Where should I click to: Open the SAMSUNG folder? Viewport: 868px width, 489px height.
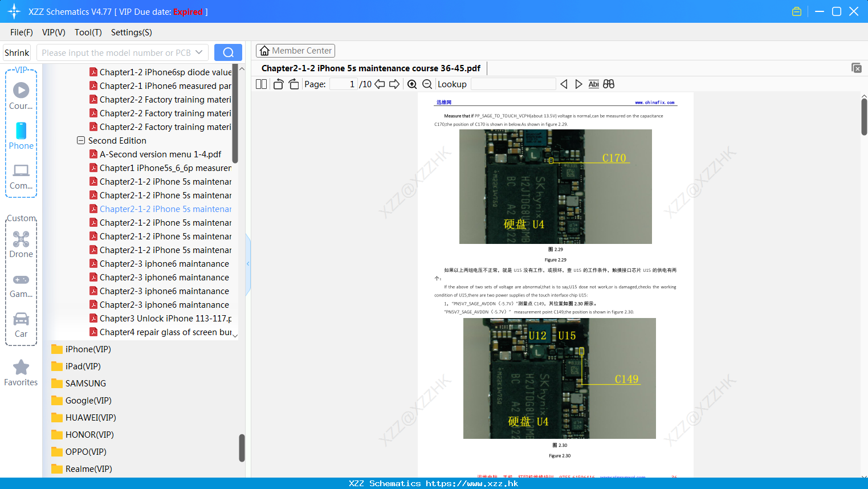79,384
